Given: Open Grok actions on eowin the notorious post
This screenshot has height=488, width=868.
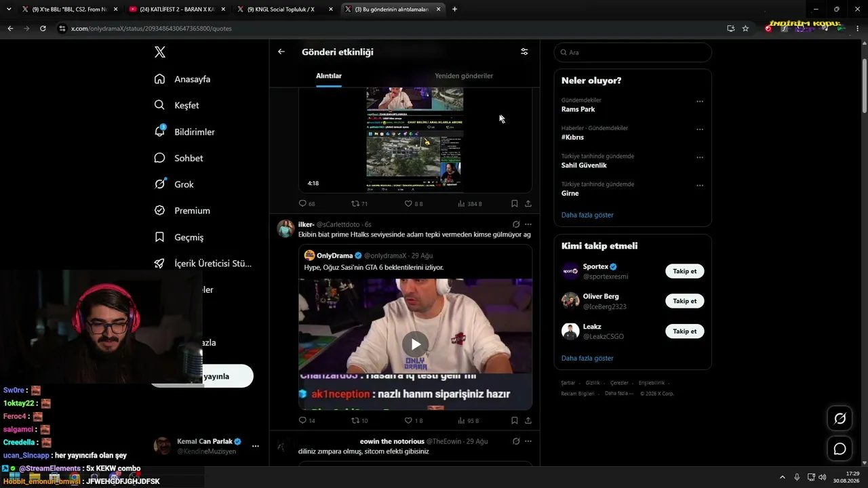Looking at the screenshot, I should tap(516, 441).
